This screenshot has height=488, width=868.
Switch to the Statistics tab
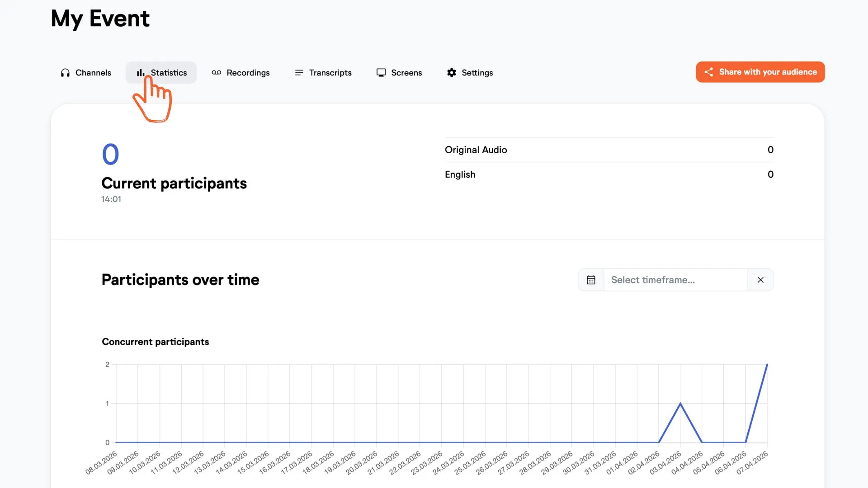coord(161,73)
